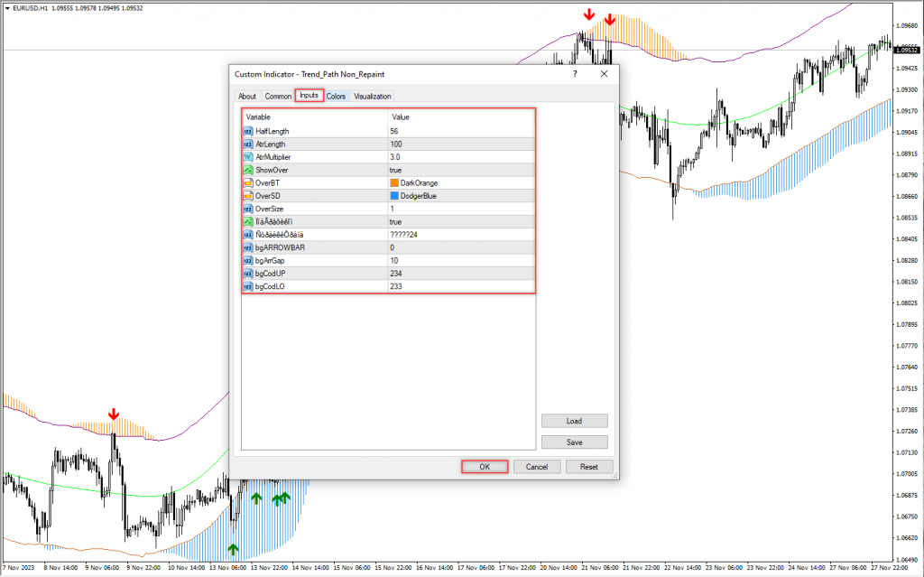Screen dimensions: 924x577
Task: Select AtrLength value 100
Action: pyautogui.click(x=461, y=144)
